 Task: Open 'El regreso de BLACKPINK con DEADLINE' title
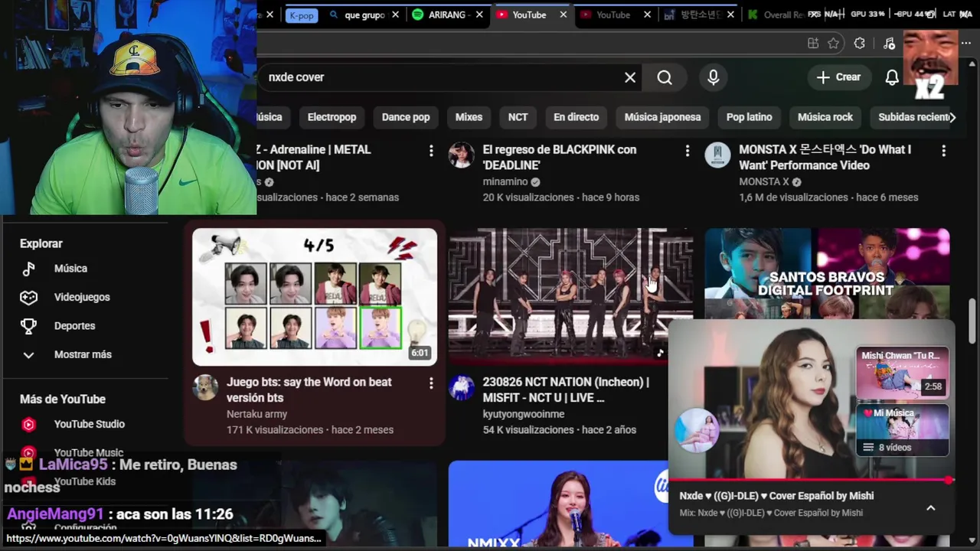tap(560, 157)
